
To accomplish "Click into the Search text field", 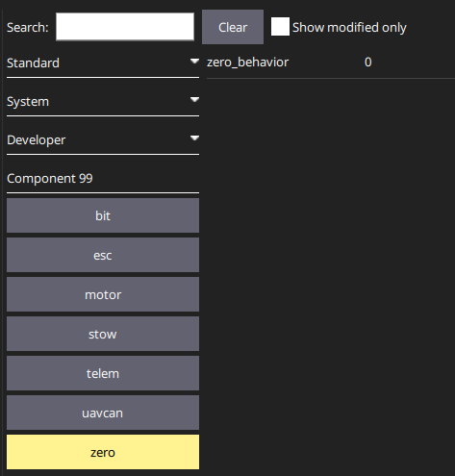I will [x=125, y=27].
